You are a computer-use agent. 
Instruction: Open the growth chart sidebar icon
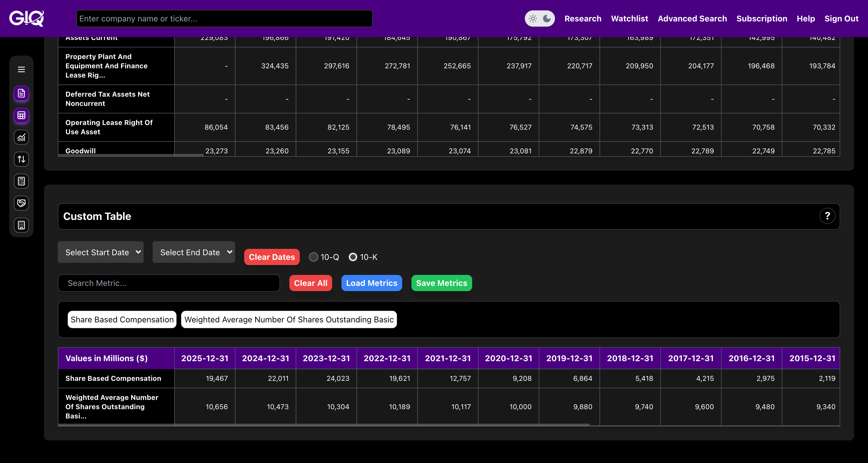21,137
